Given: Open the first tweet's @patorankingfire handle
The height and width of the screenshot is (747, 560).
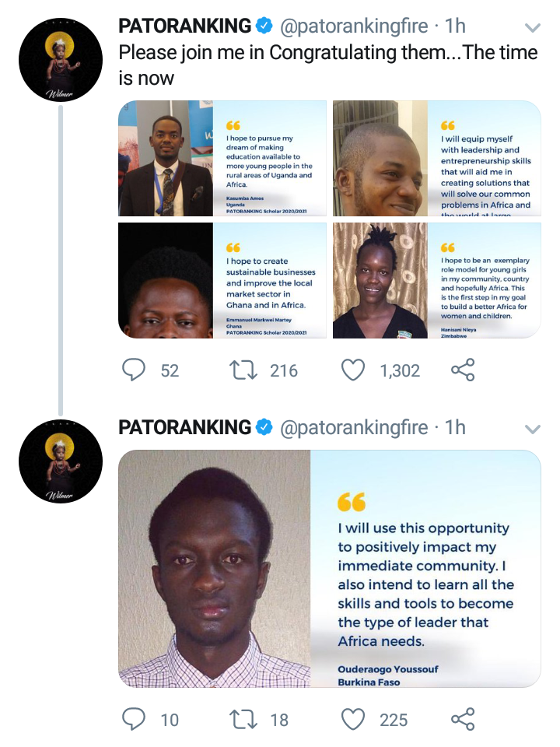Looking at the screenshot, I should click(x=354, y=26).
